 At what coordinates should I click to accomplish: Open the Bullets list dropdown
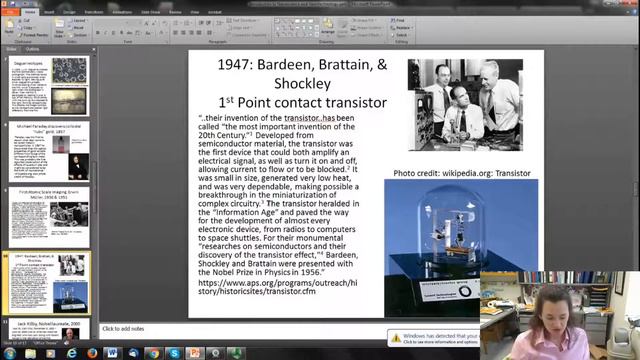(177, 23)
